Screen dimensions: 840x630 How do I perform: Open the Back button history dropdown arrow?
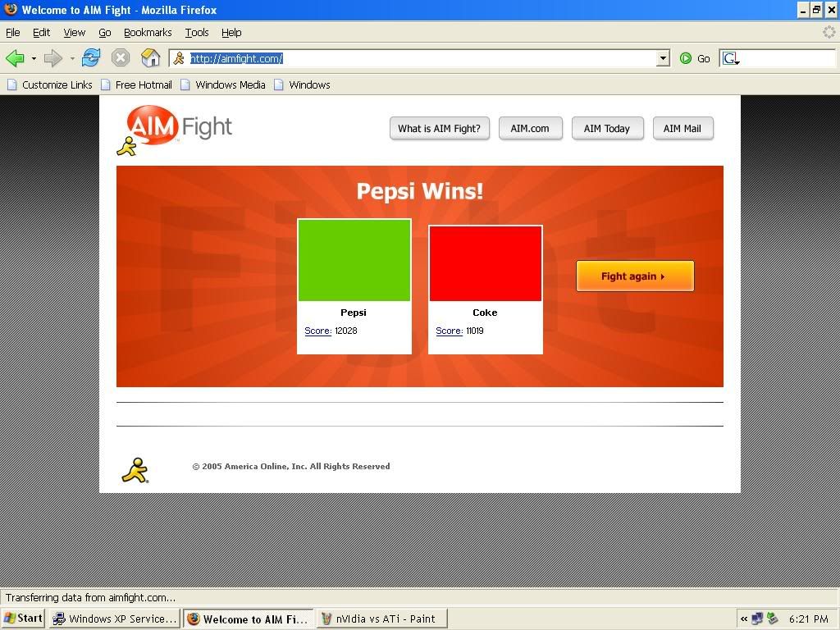point(34,59)
